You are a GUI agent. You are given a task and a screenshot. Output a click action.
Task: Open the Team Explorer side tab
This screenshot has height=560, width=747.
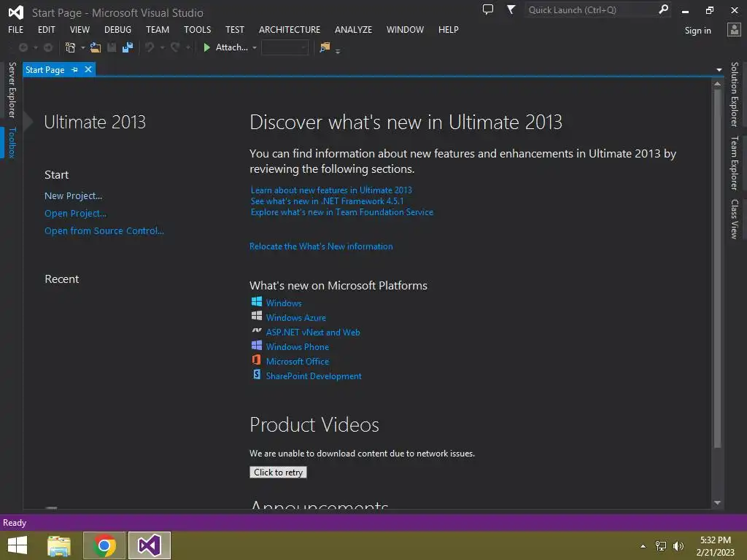tap(735, 163)
